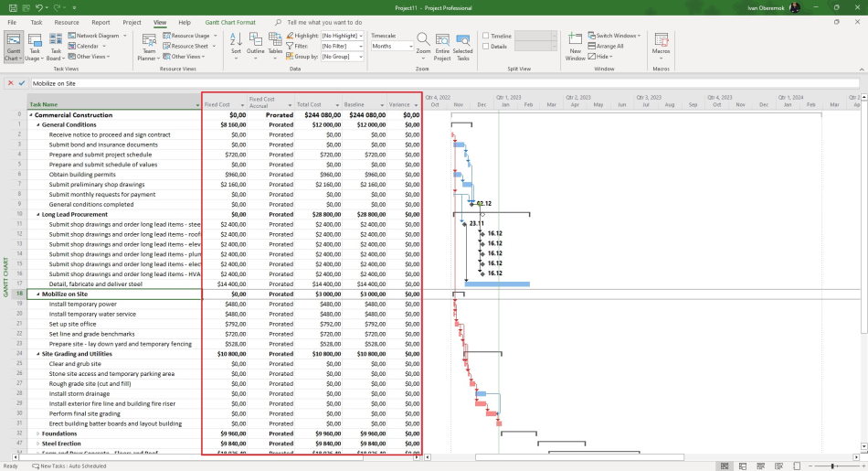The width and height of the screenshot is (868, 471).
Task: Switch to the Report tab
Action: point(101,23)
